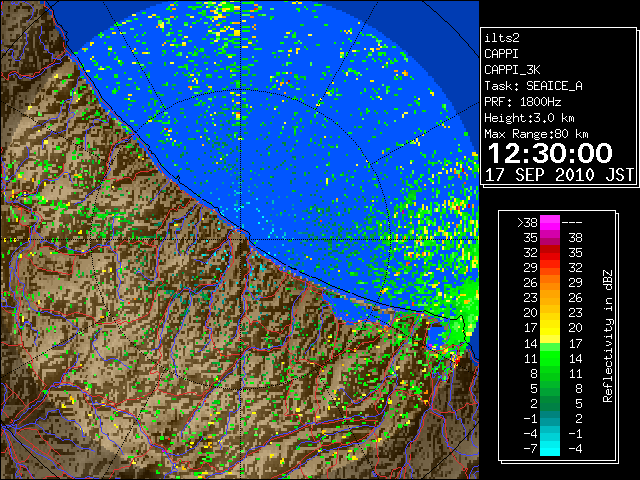The image size is (640, 480).
Task: Click the radar center at the range-ring crosshair
Action: (x=241, y=239)
